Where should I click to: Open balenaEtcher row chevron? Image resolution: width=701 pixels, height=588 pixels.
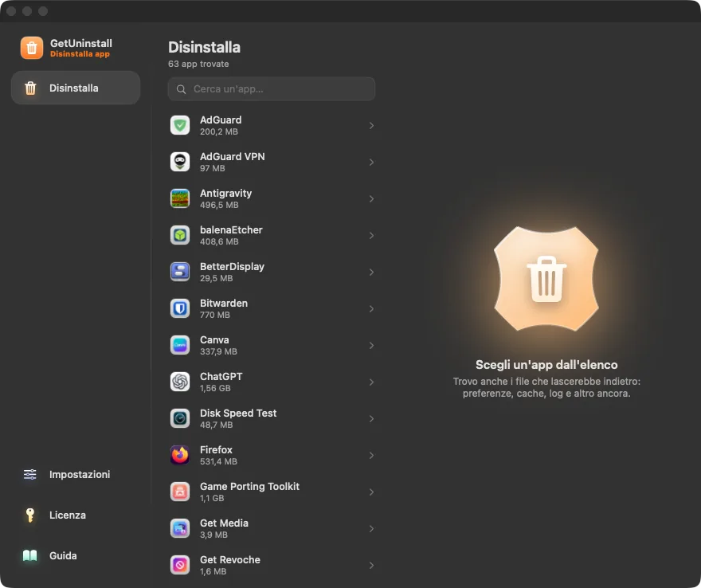(371, 236)
